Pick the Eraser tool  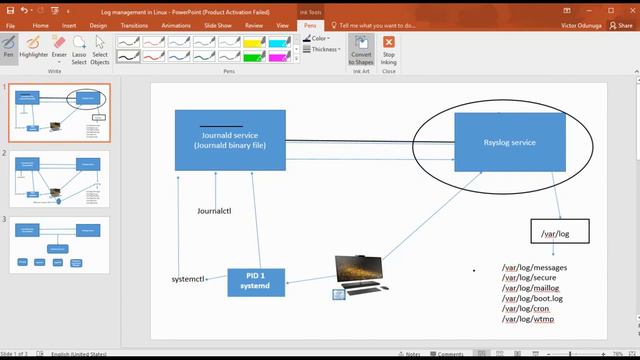59,47
